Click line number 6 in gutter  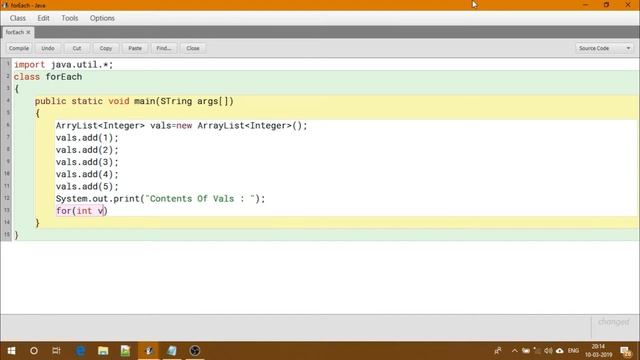(x=7, y=125)
